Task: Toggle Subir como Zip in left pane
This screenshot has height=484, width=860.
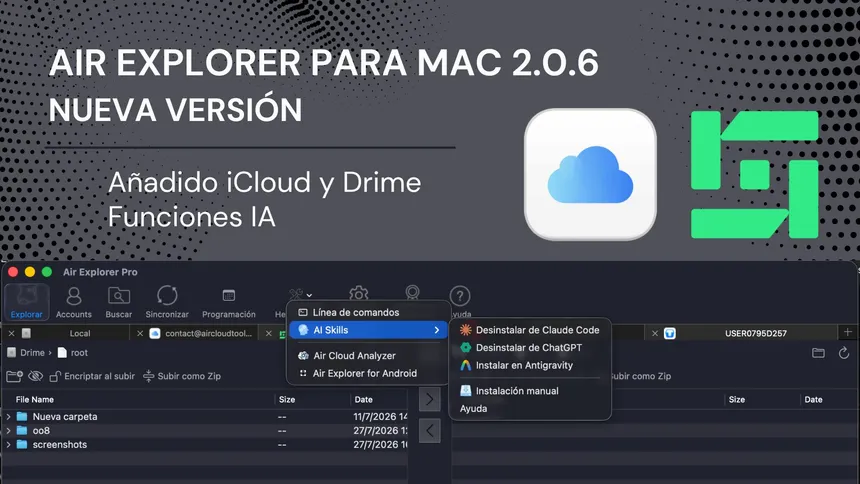Action: tap(182, 376)
